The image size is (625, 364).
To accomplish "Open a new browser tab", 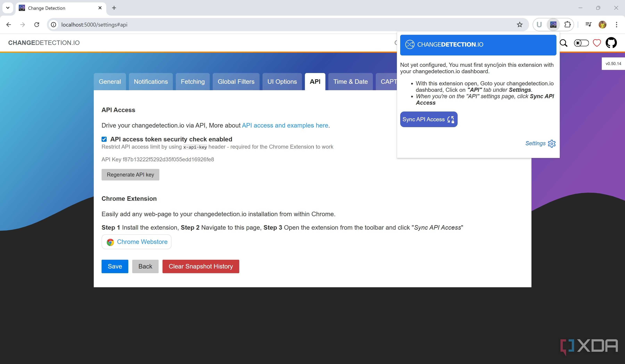I will point(114,8).
